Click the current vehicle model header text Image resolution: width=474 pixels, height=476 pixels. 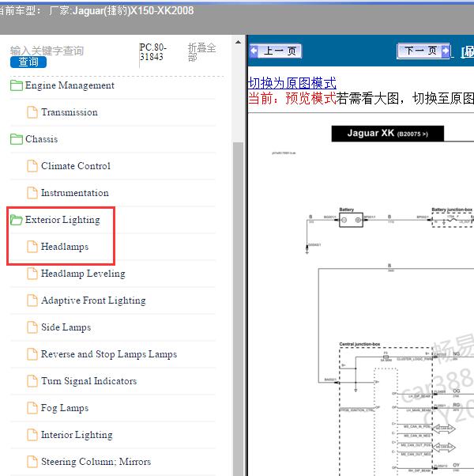click(x=96, y=10)
